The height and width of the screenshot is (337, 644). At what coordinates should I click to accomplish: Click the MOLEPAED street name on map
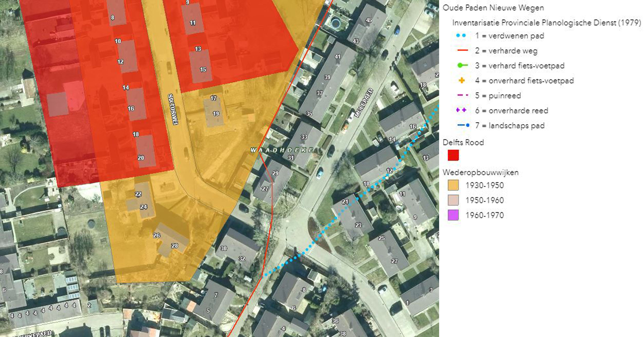point(364,103)
